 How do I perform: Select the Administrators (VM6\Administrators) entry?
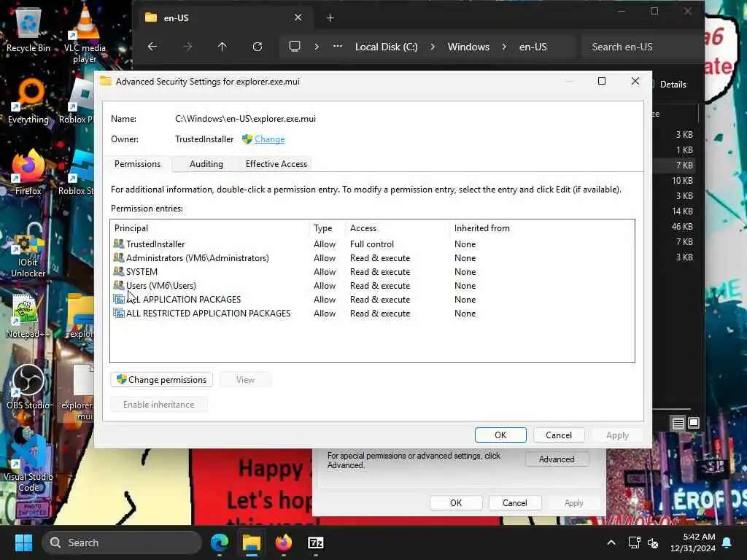click(371, 257)
